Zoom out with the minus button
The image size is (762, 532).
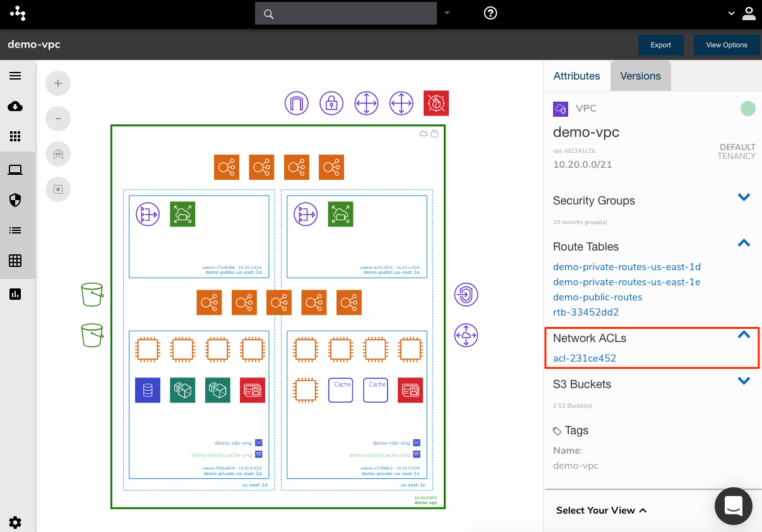click(58, 119)
